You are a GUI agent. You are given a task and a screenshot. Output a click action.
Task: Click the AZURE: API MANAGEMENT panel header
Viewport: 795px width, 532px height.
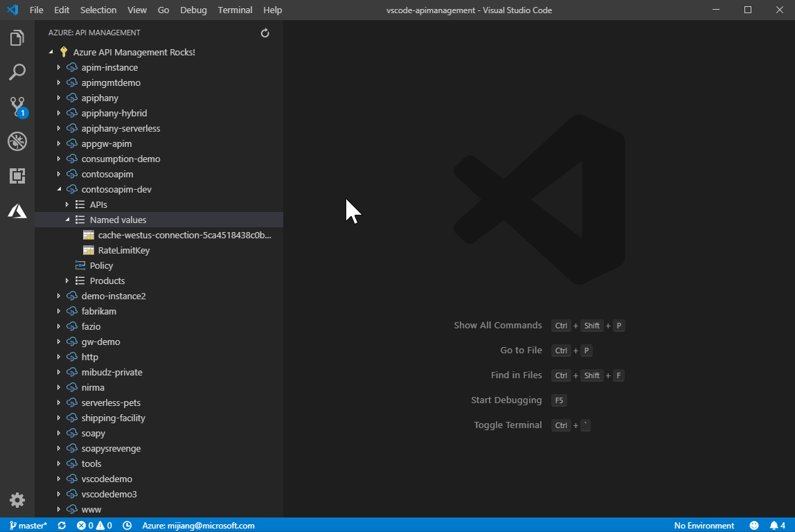point(94,33)
